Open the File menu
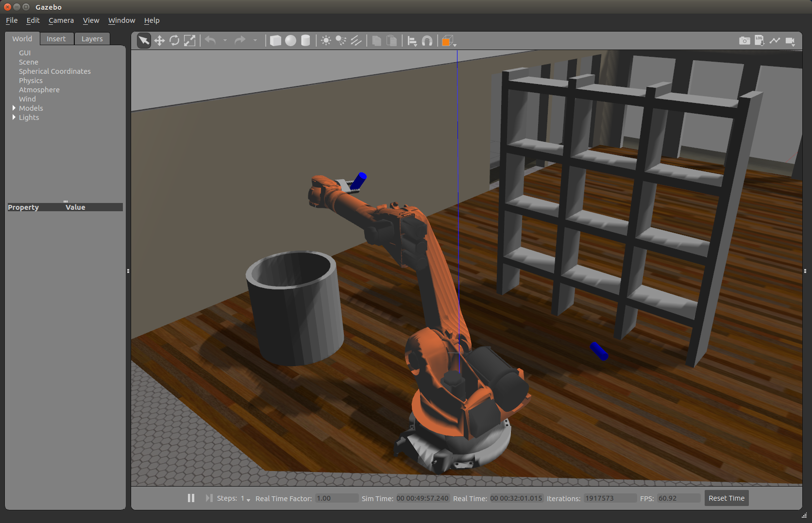The width and height of the screenshot is (812, 523). tap(12, 20)
